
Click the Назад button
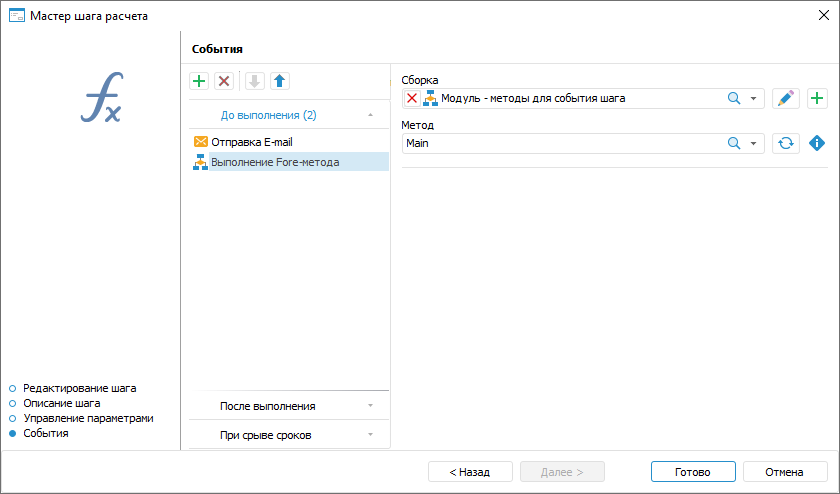point(470,472)
